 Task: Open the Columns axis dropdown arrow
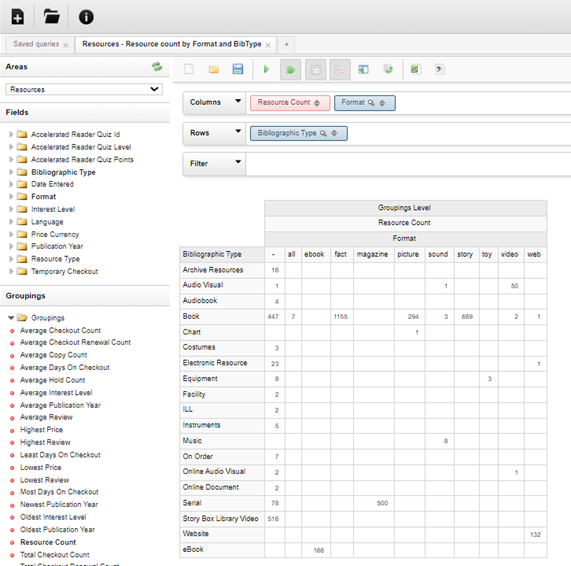(238, 101)
